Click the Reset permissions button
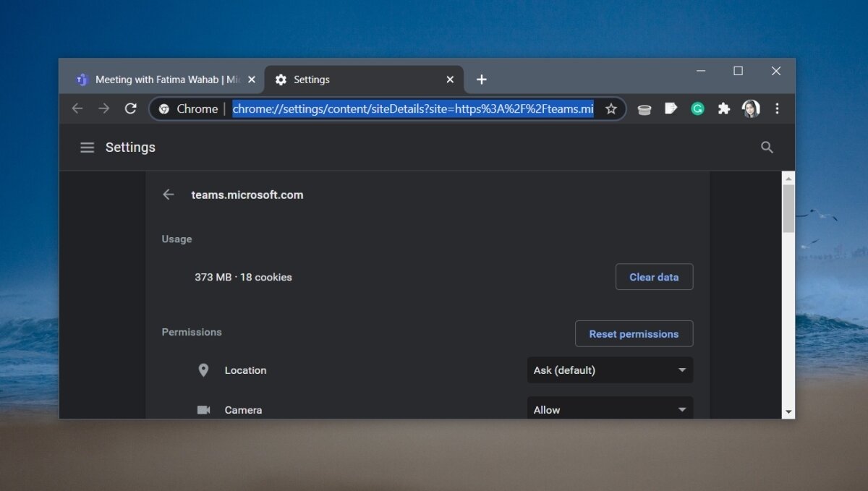 pyautogui.click(x=634, y=334)
